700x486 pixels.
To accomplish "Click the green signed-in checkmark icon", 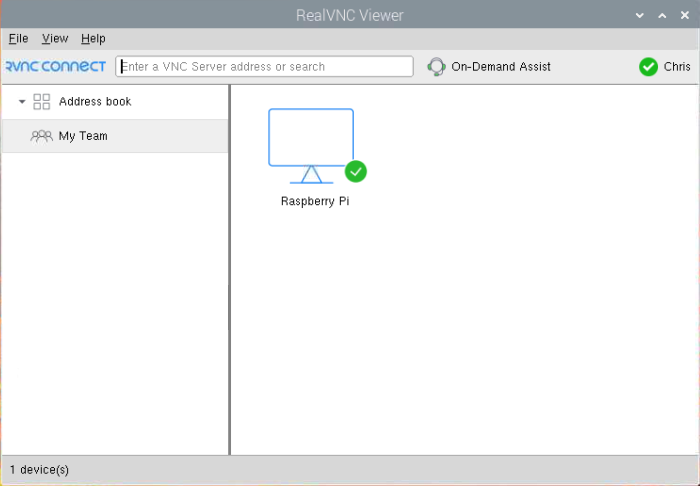I will click(648, 67).
